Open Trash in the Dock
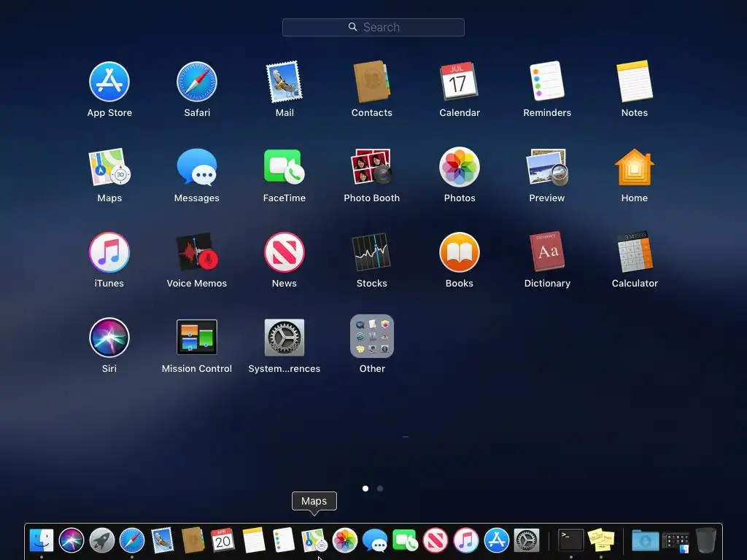747x560 pixels. pos(706,540)
